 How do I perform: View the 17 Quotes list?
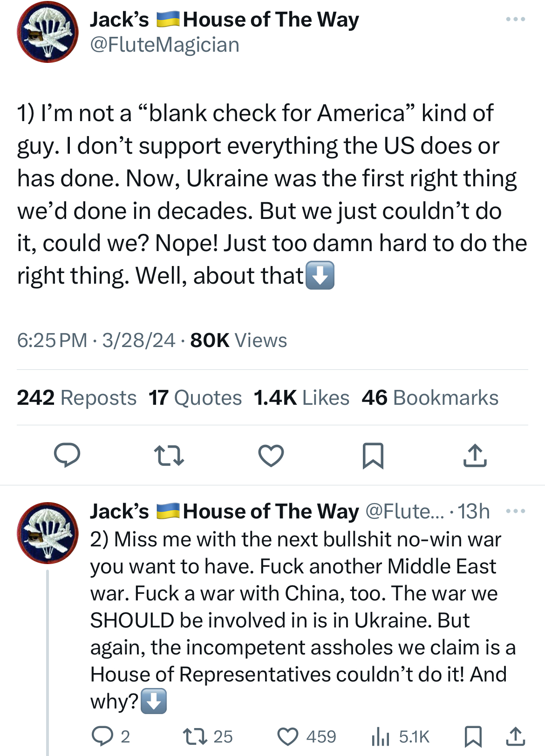click(195, 398)
